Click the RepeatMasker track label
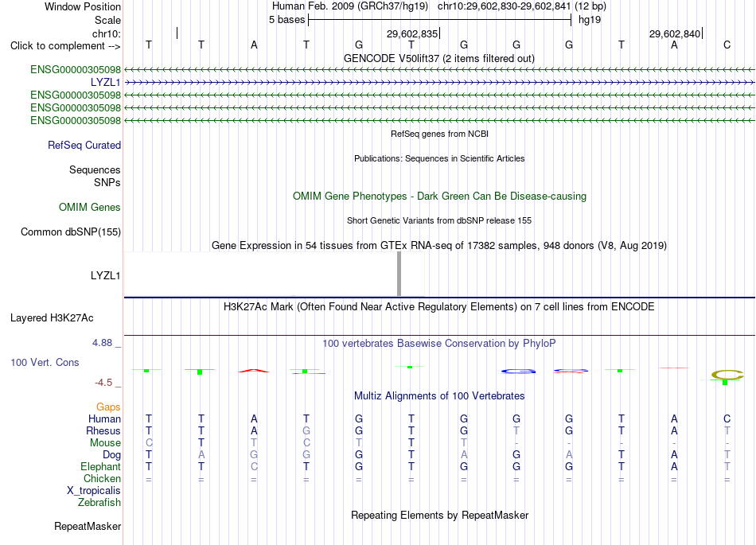Image resolution: width=756 pixels, height=545 pixels. [x=88, y=526]
